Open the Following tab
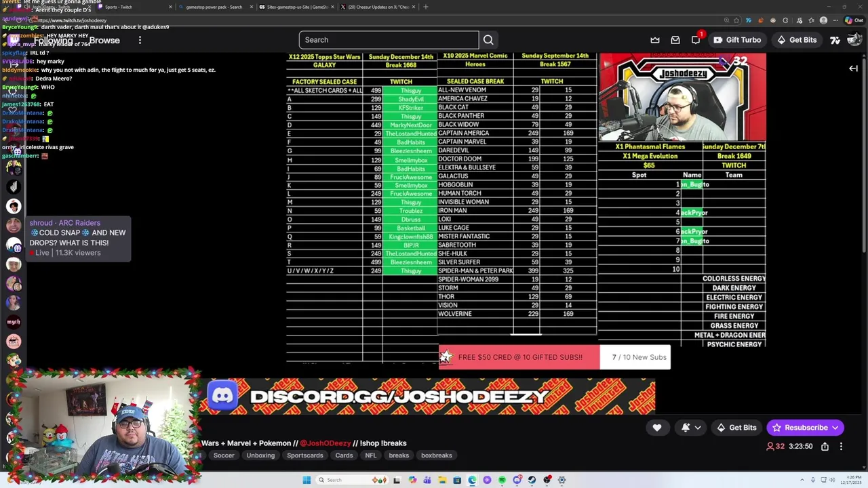 (53, 41)
